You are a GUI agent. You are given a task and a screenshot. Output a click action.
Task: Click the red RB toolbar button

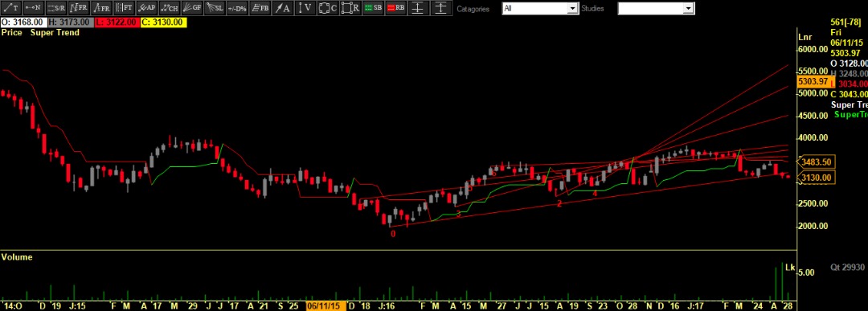click(396, 8)
